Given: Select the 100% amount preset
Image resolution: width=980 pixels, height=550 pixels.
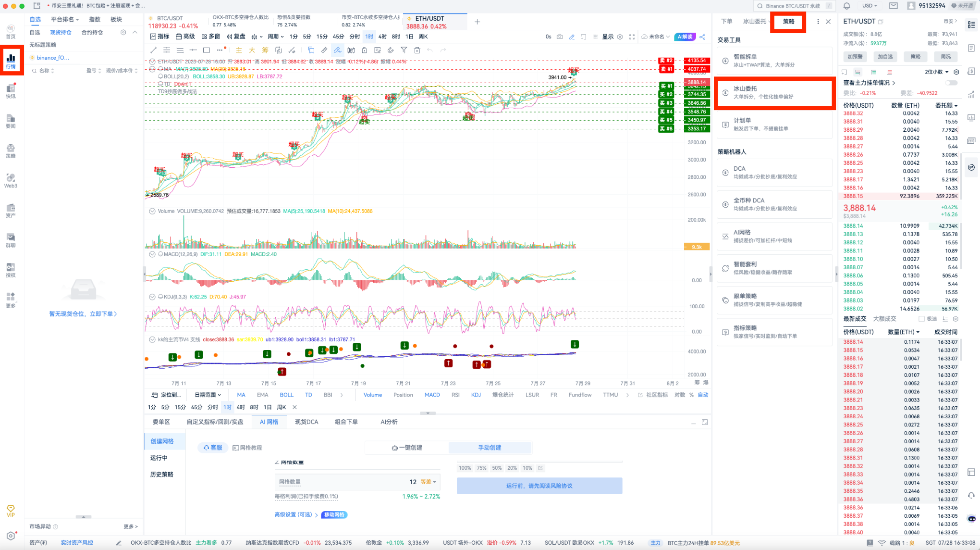Looking at the screenshot, I should tap(465, 468).
